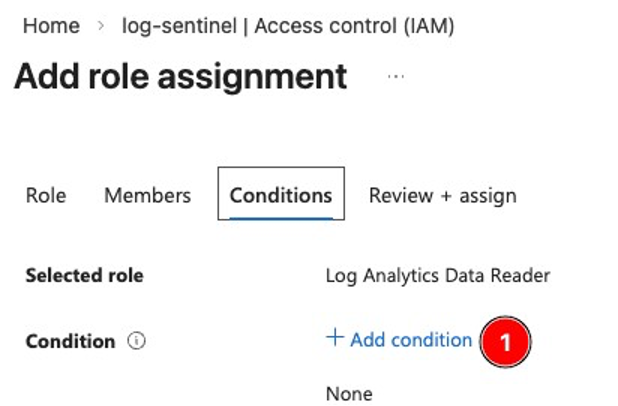
Task: Click the Add role assignment page title
Action: [x=180, y=76]
